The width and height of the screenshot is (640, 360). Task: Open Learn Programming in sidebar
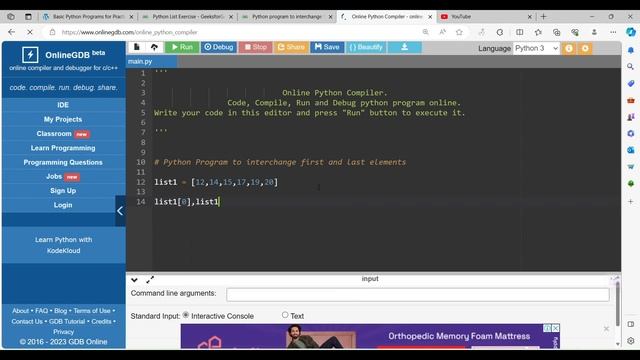coord(63,148)
